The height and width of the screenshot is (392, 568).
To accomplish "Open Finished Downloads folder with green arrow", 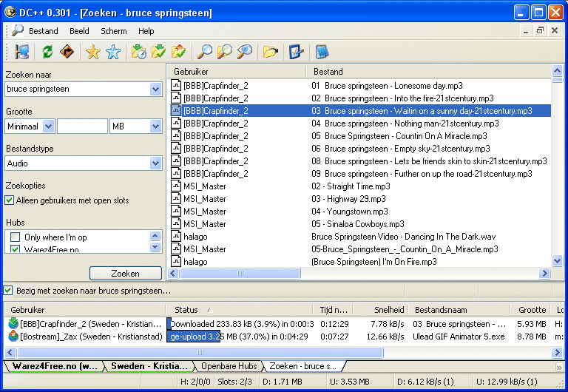I will point(159,52).
